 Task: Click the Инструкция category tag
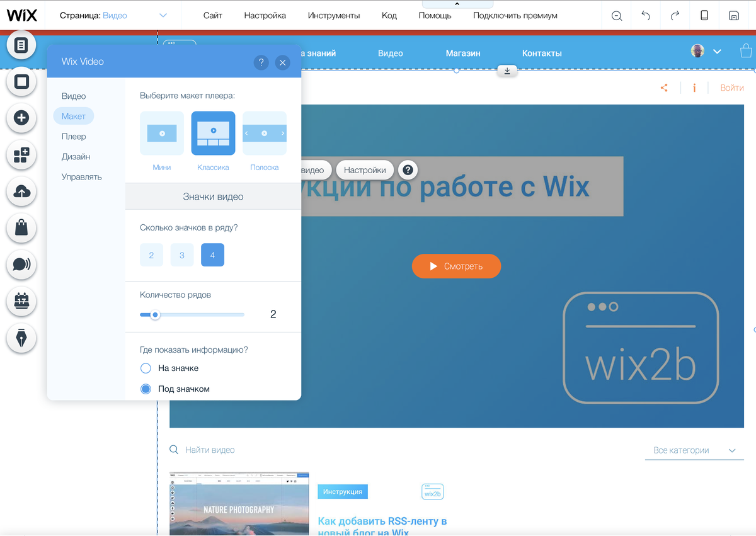tap(343, 491)
